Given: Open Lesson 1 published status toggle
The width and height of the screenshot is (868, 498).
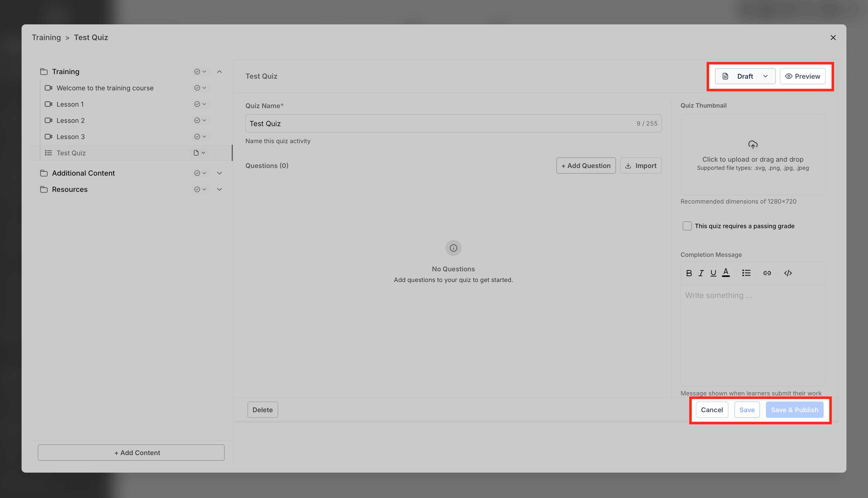Looking at the screenshot, I should [x=200, y=104].
